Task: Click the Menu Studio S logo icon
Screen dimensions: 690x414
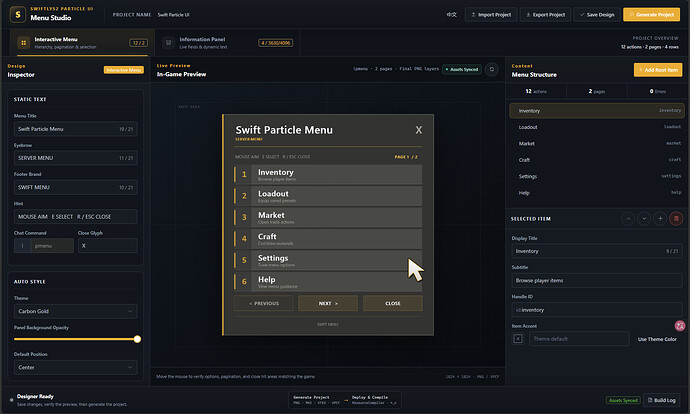Action: 18,14
